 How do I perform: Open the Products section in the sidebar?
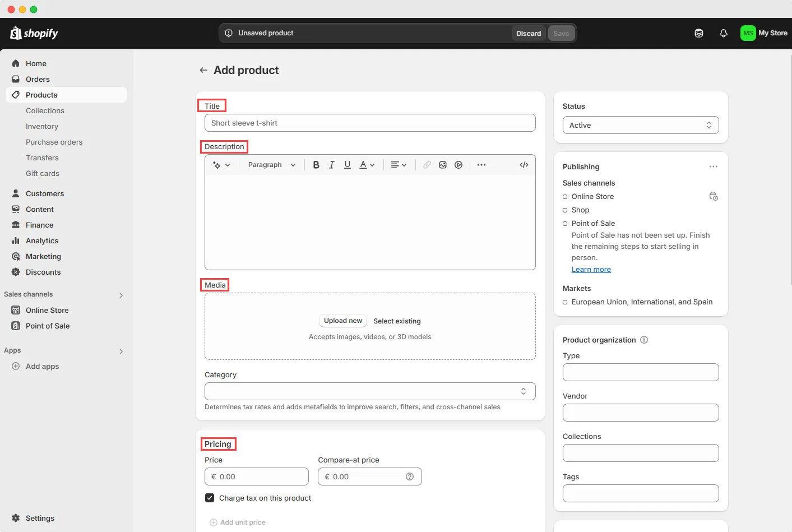click(x=41, y=95)
